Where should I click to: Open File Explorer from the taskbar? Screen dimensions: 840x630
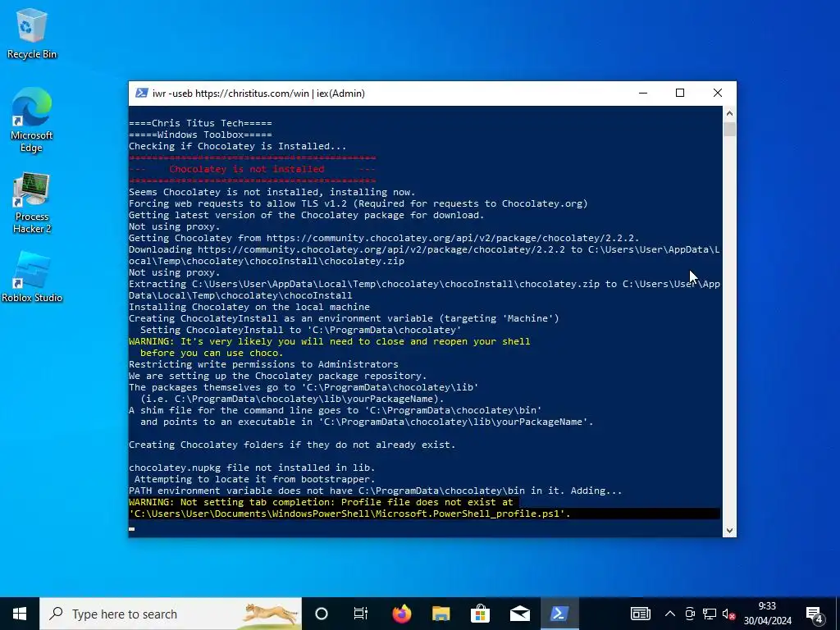[441, 614]
